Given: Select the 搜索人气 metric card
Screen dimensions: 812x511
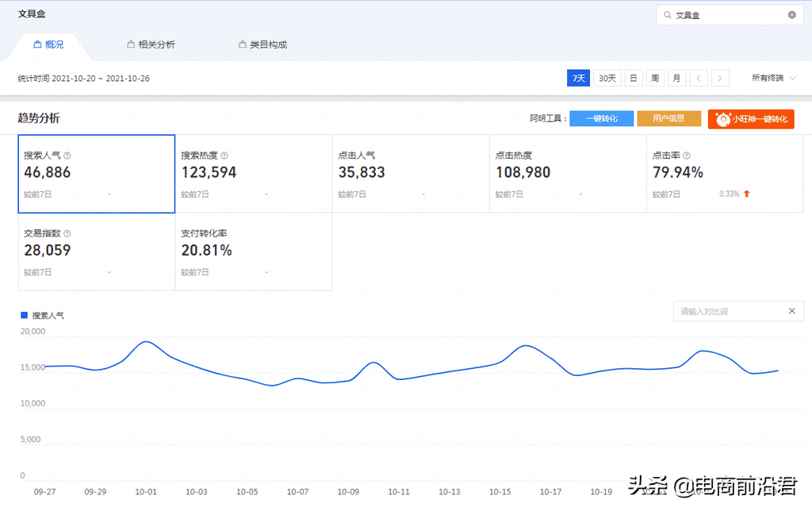Looking at the screenshot, I should 96,174.
